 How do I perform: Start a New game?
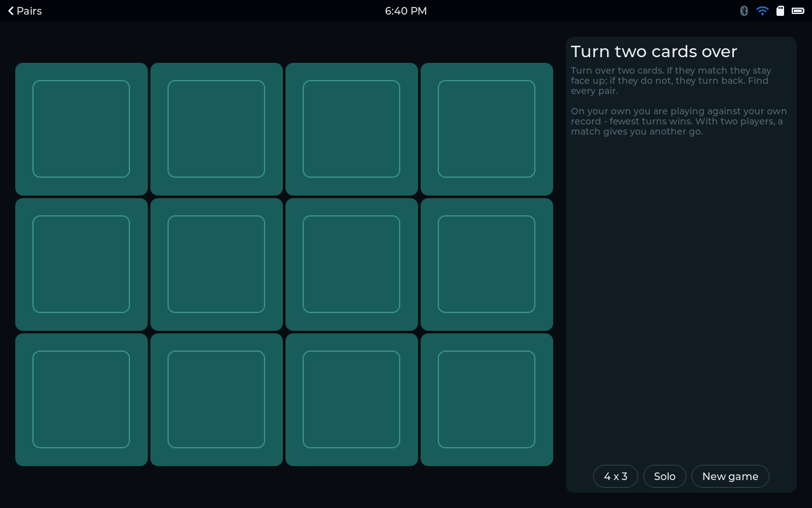pos(730,476)
